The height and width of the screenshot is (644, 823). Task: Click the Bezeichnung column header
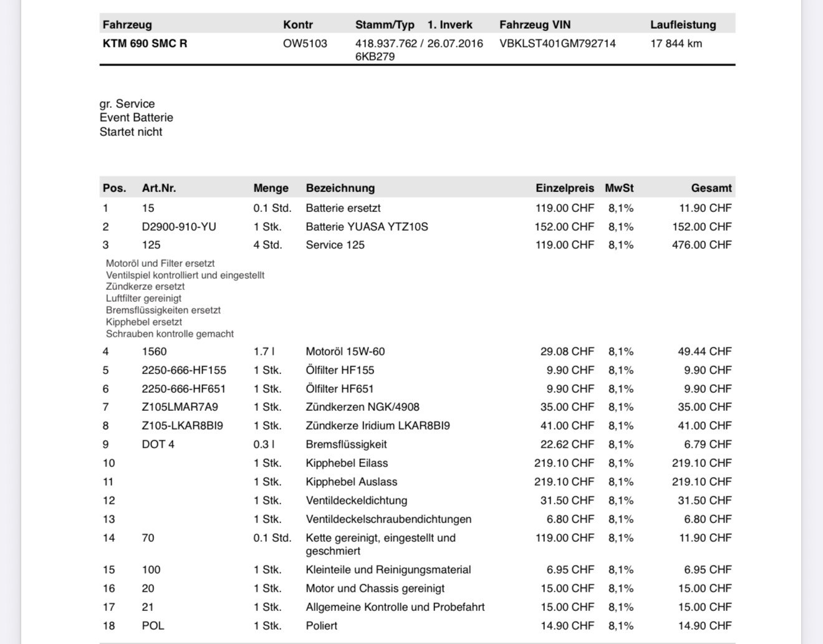click(340, 188)
